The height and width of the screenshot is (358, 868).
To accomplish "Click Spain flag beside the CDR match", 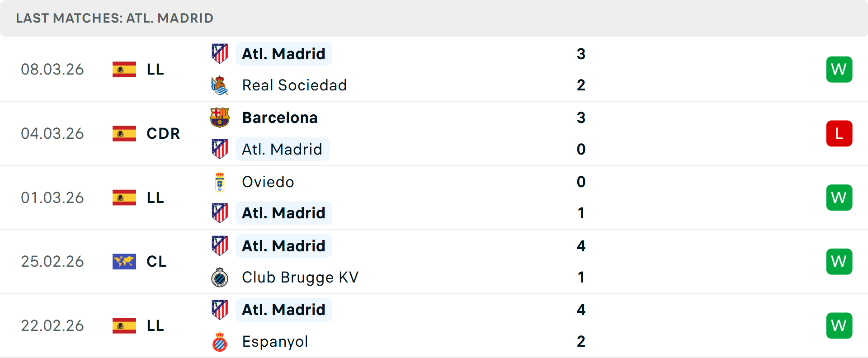I will [124, 133].
